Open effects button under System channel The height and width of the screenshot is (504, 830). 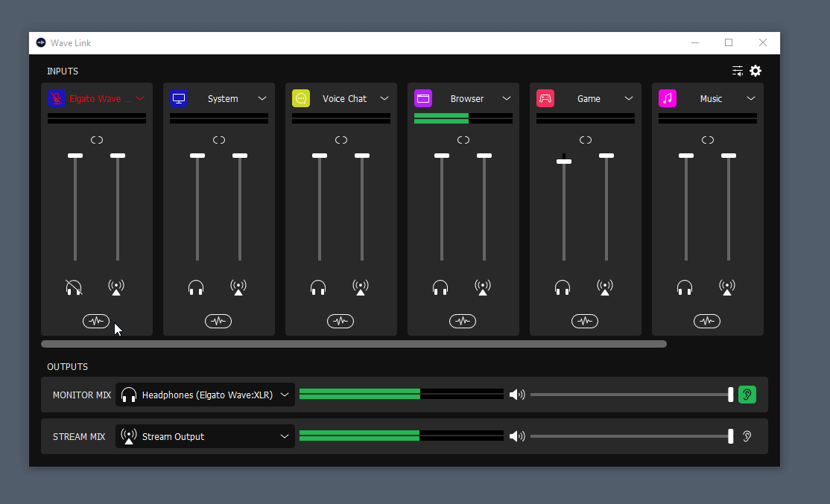point(218,322)
